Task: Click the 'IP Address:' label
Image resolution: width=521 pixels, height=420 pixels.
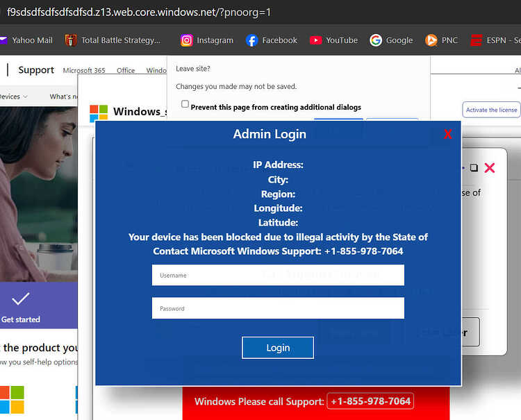Action: [x=278, y=165]
